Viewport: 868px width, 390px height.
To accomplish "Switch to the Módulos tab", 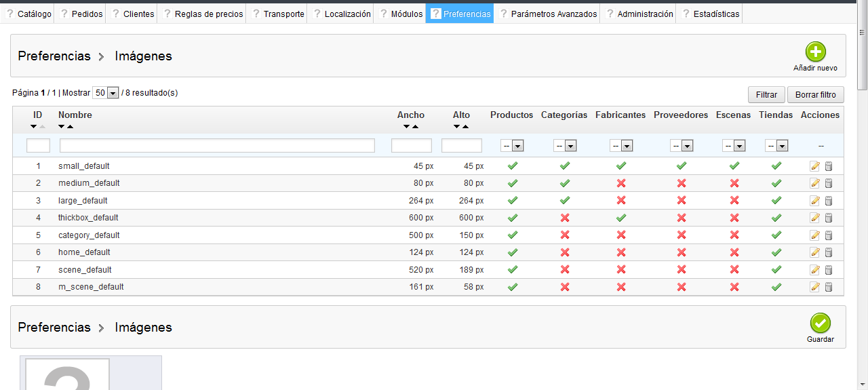I will point(400,14).
